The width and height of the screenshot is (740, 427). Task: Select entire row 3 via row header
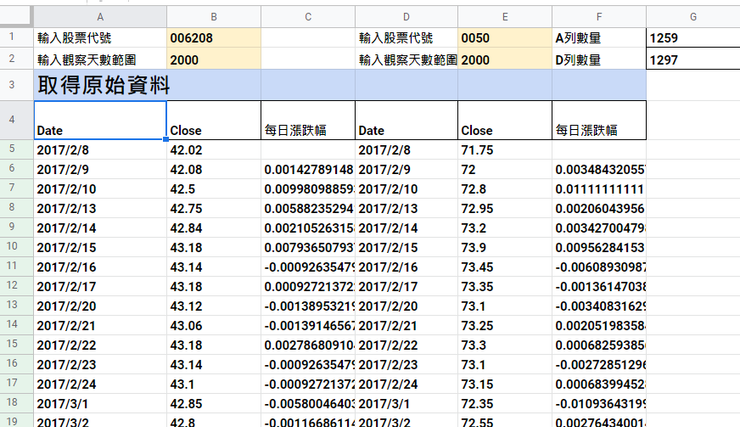coord(16,84)
